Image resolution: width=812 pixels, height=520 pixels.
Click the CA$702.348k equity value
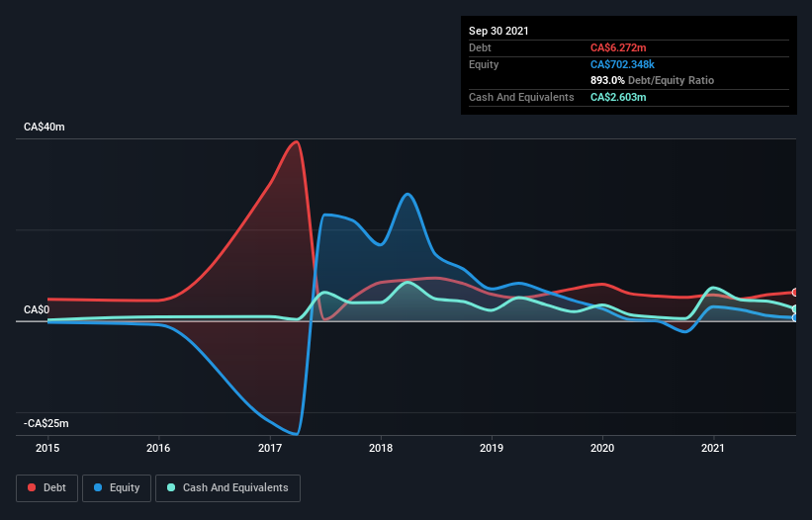click(622, 64)
